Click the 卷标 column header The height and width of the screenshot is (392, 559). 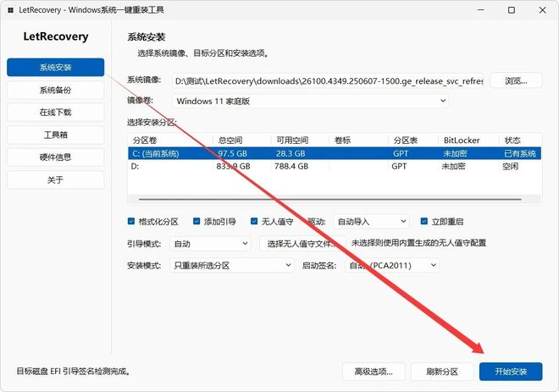[358, 140]
